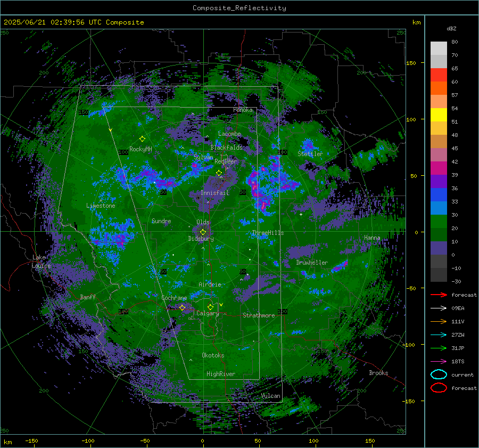Click the light gray 80–70 dBZ swatch

click(439, 48)
